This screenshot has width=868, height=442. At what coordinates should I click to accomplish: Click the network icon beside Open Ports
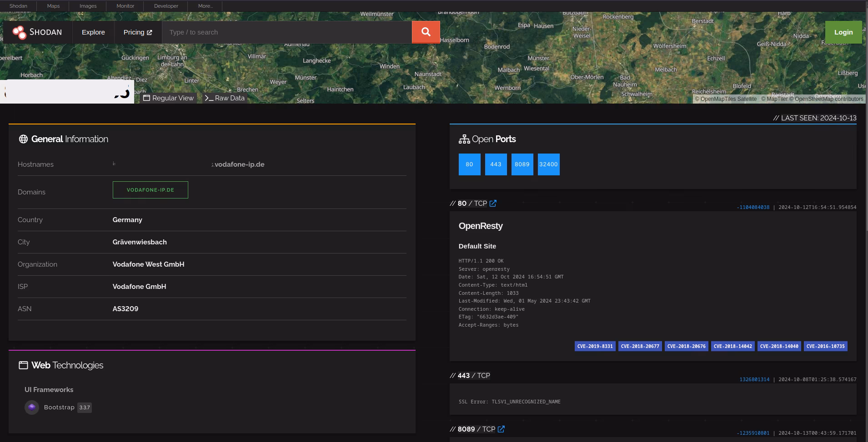[x=464, y=139]
